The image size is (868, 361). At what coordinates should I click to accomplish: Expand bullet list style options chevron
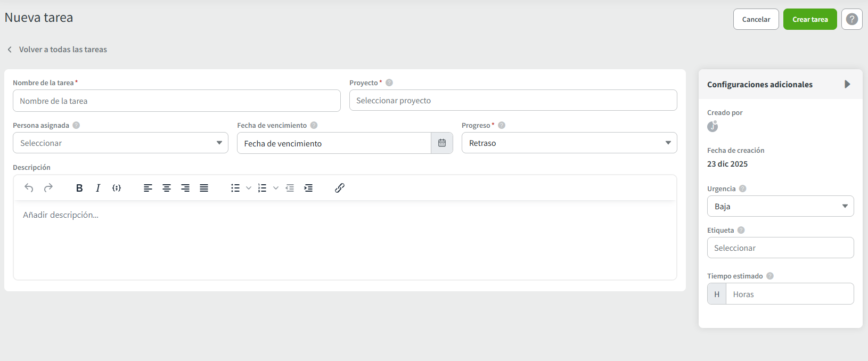click(249, 188)
